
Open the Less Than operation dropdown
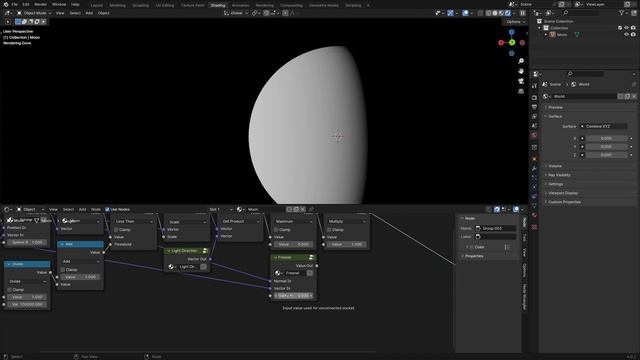pos(133,221)
